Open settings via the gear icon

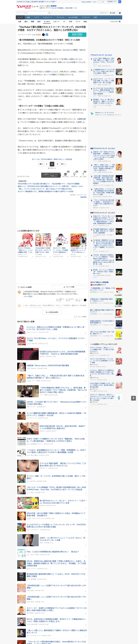click(120, 13)
